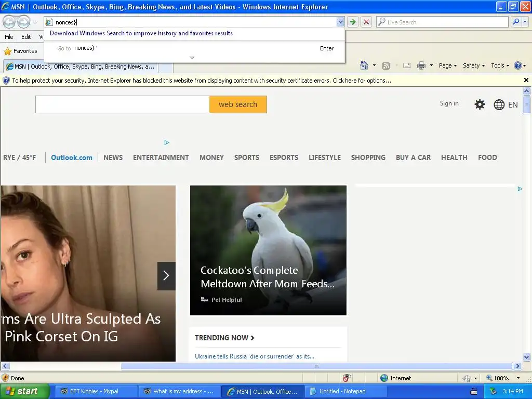Go to the SPORTS section
Image resolution: width=532 pixels, height=399 pixels.
(247, 157)
